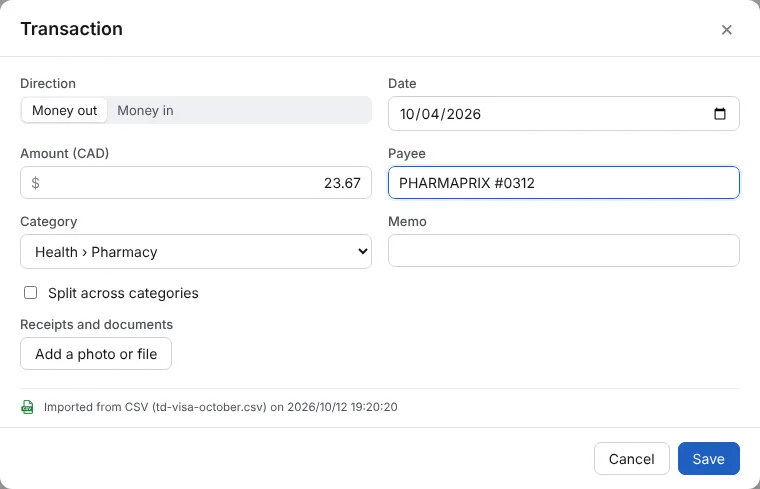This screenshot has height=489, width=760.
Task: Click the green CSV file icon
Action: 28,407
